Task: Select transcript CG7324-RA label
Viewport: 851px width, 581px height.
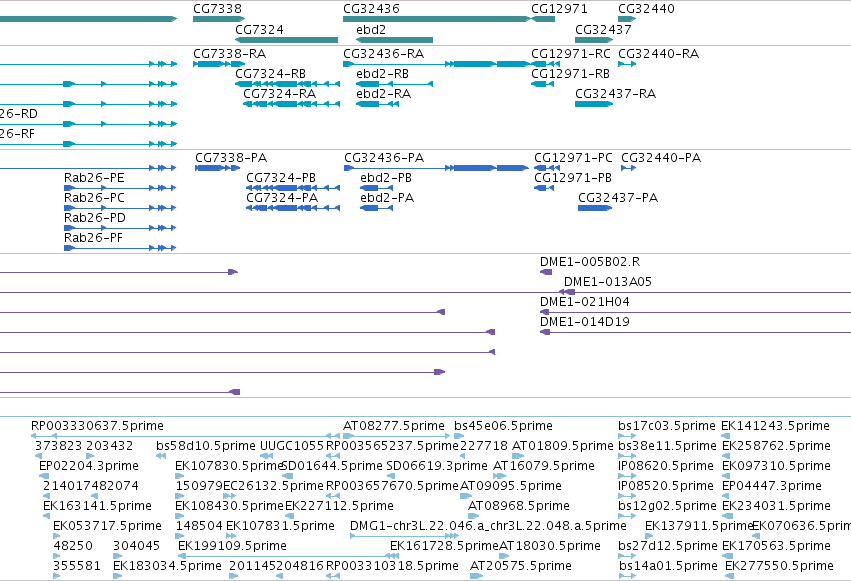Action: coord(280,94)
